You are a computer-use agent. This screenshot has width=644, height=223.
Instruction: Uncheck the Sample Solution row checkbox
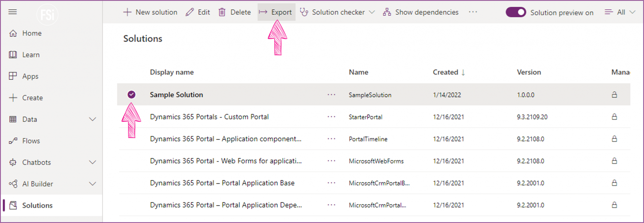tap(131, 94)
